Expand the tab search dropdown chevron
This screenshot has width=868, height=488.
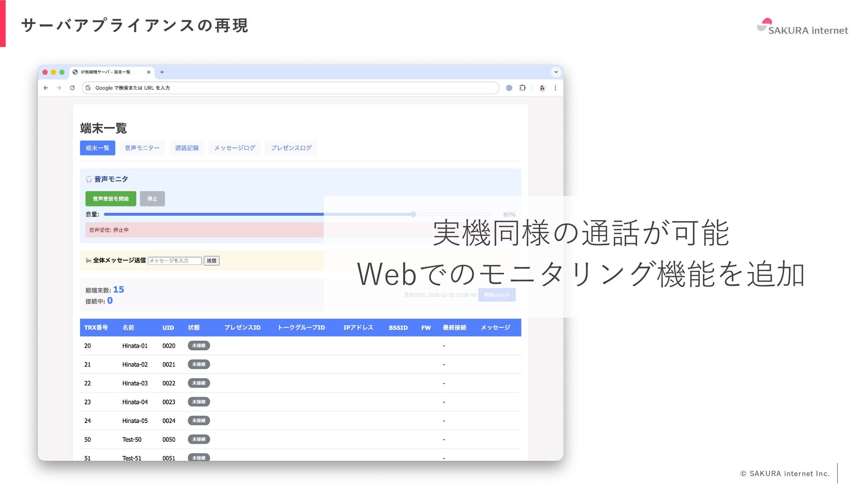556,72
